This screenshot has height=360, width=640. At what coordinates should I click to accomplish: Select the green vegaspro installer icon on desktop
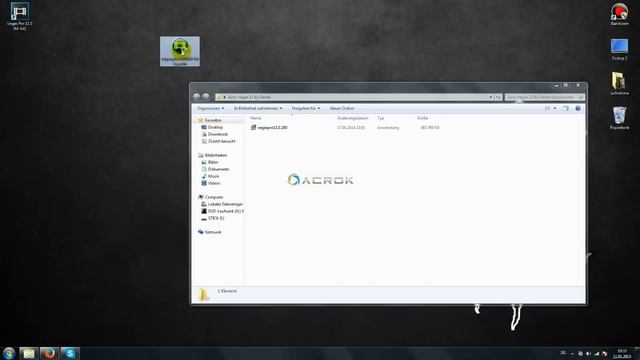point(180,51)
